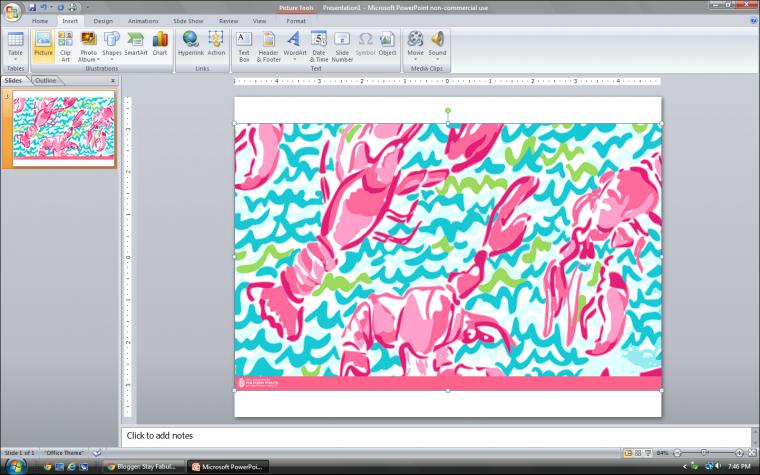
Task: Insert a Picture from file
Action: click(43, 46)
